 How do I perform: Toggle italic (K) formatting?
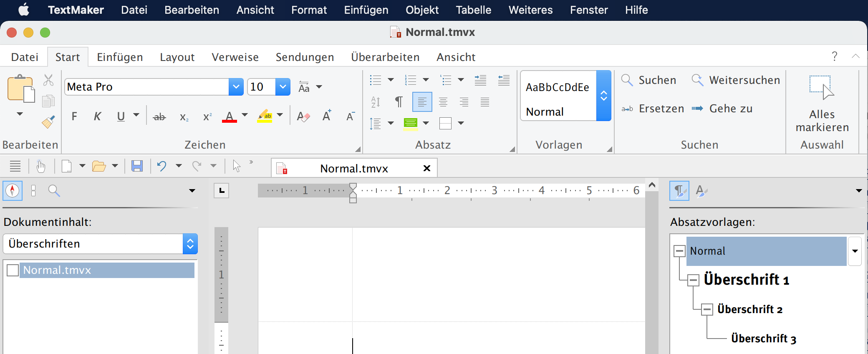coord(97,116)
